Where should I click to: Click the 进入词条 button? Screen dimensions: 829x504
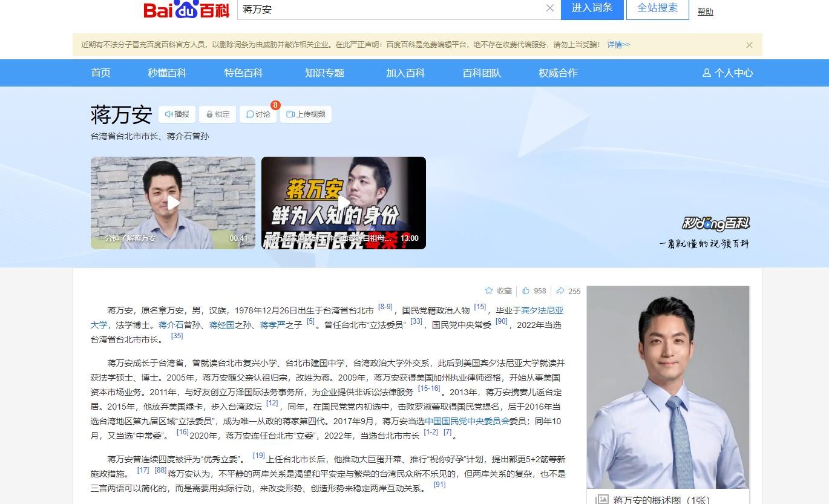click(592, 8)
